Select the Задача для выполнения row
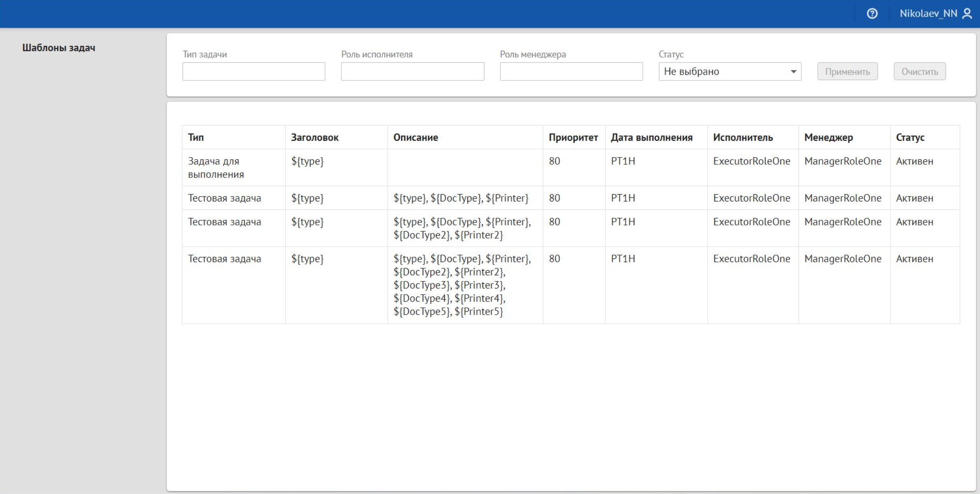Image resolution: width=980 pixels, height=494 pixels. pos(216,167)
